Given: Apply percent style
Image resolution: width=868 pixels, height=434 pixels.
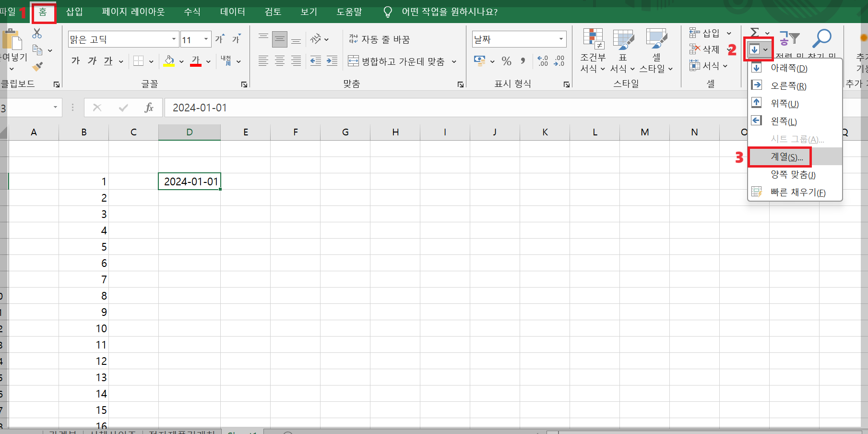Looking at the screenshot, I should pos(507,61).
